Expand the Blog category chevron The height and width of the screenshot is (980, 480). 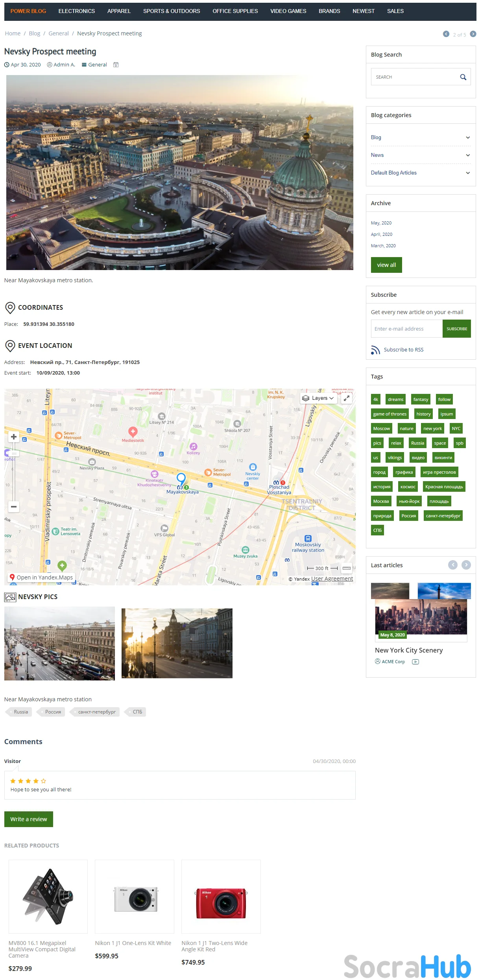468,138
